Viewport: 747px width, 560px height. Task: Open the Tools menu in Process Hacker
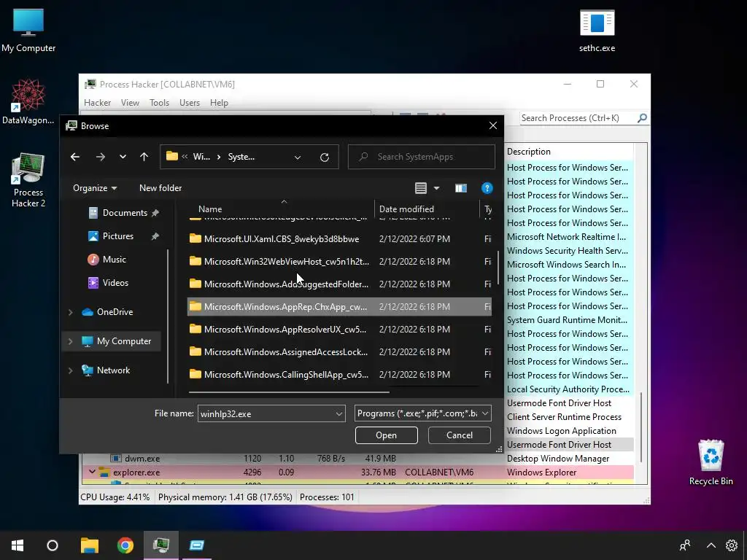159,103
